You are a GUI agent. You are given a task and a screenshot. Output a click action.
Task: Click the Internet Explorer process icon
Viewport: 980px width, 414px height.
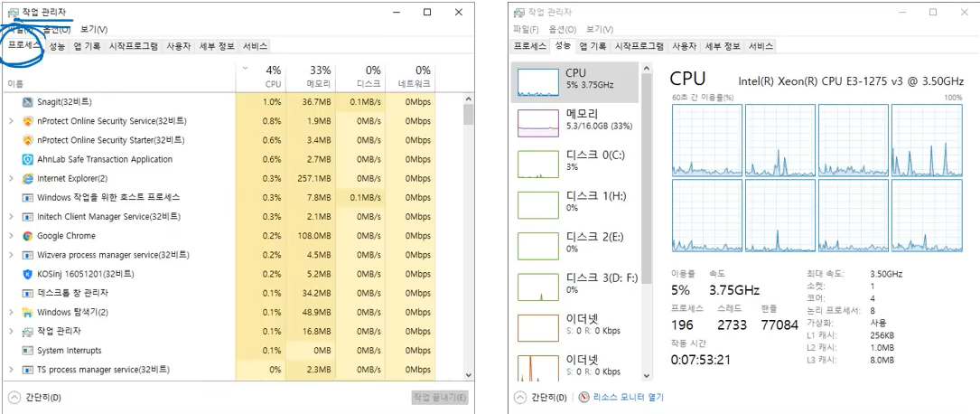pos(27,179)
